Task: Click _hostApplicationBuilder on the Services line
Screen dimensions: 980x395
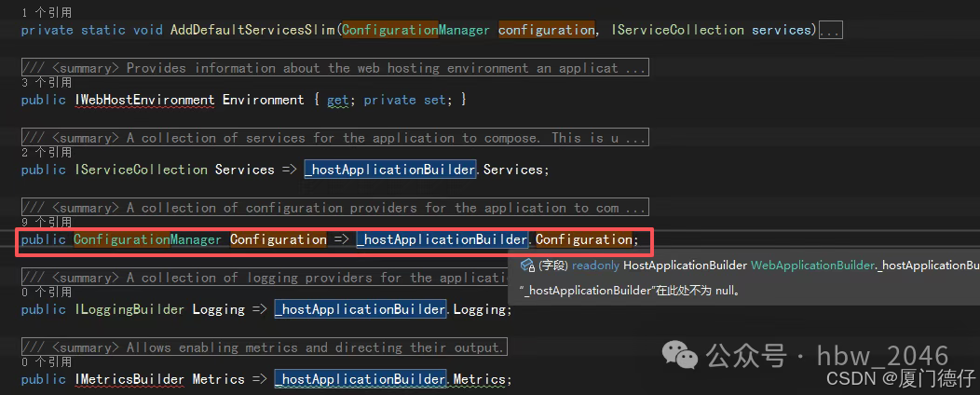Action: coord(390,170)
